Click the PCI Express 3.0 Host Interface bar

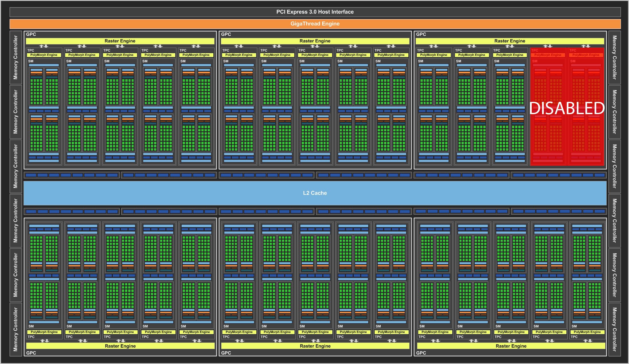[315, 12]
